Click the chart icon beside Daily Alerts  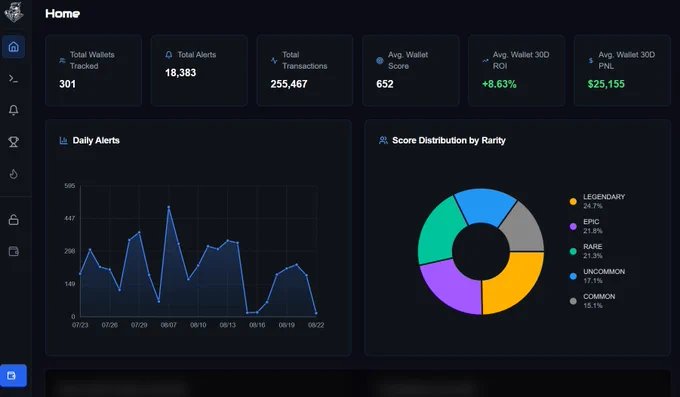tap(63, 140)
